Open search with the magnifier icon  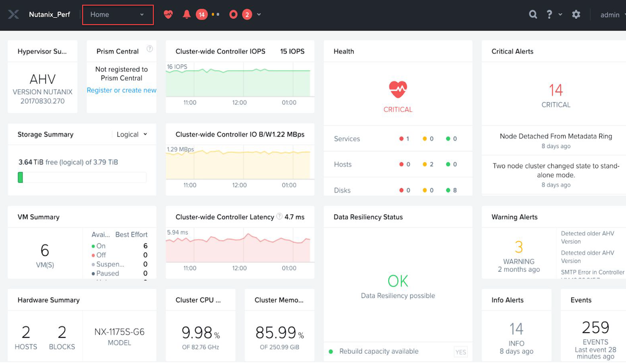[x=533, y=14]
